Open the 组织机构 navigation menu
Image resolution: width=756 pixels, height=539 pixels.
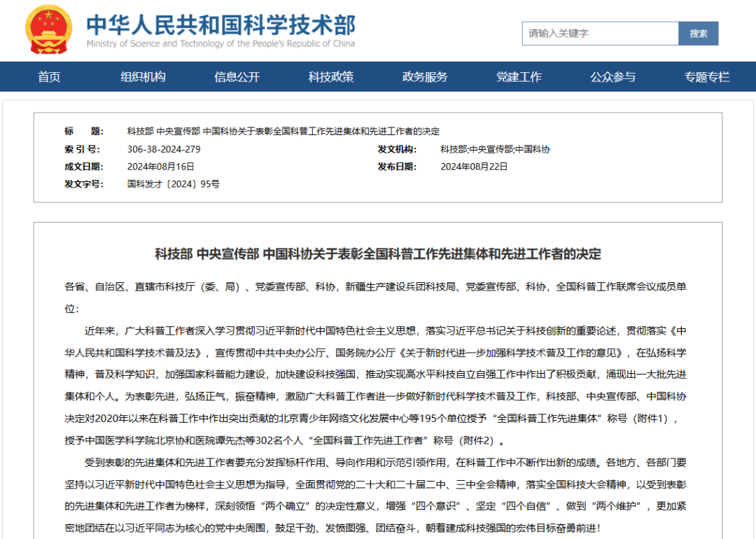pos(143,77)
